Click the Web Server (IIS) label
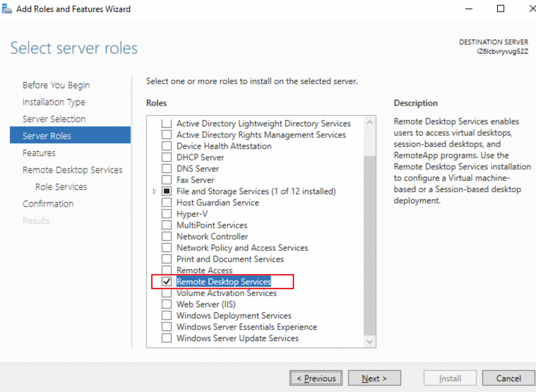The height and width of the screenshot is (392, 536). click(x=206, y=304)
